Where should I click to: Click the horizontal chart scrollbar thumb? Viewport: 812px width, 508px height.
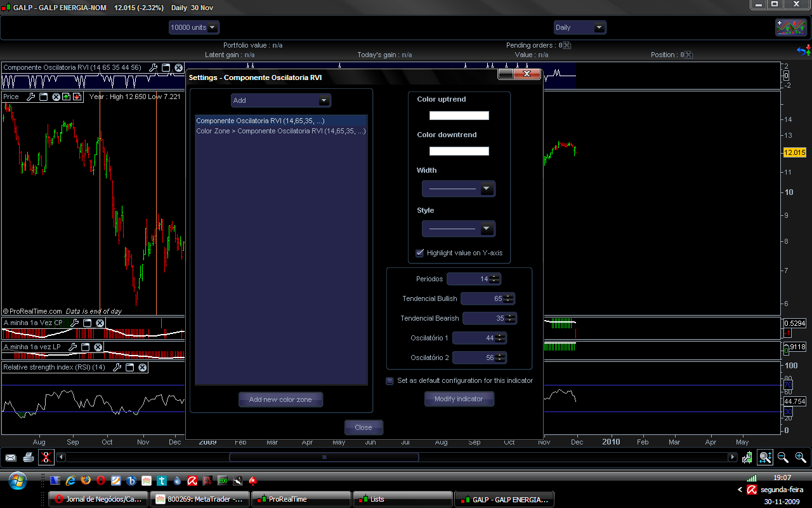click(x=324, y=457)
